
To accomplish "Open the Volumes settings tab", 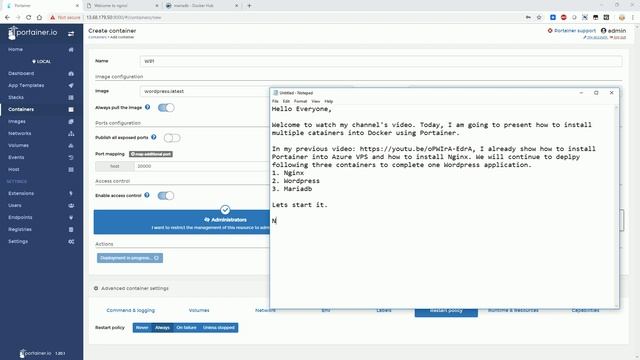I will click(x=199, y=311).
